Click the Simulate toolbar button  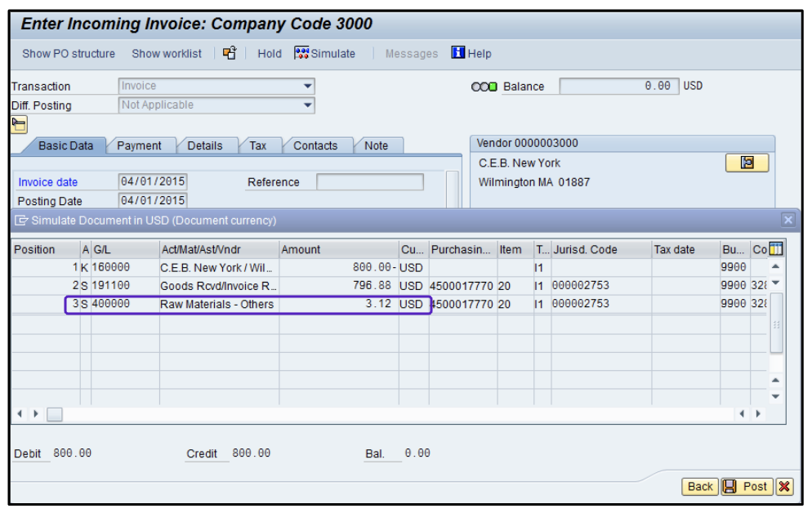pyautogui.click(x=324, y=53)
